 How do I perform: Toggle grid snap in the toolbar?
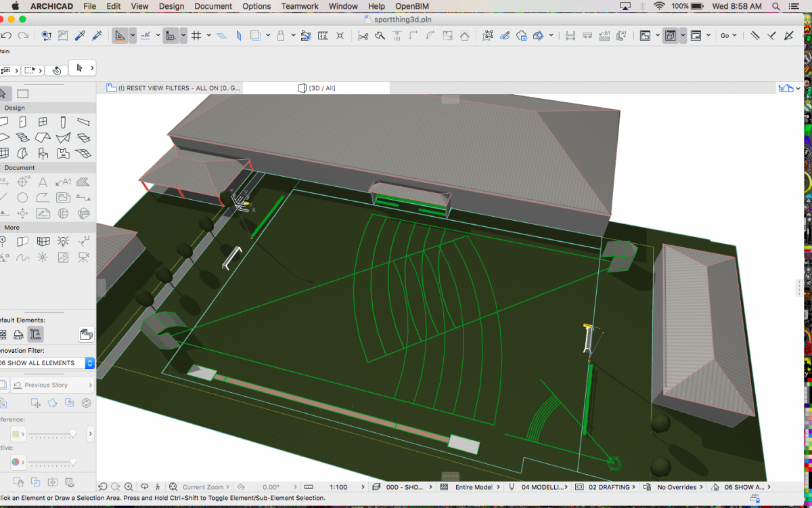(197, 36)
